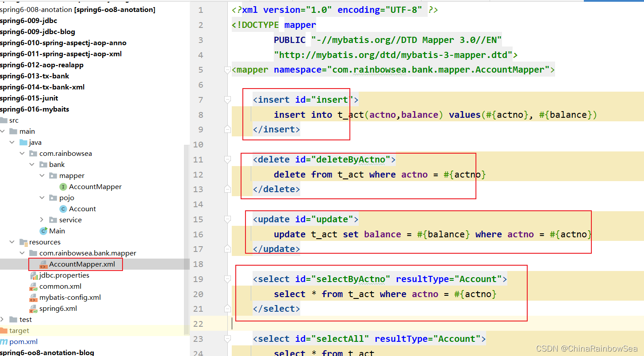The height and width of the screenshot is (356, 644).
Task: Select spring6-012-aop-realapp module
Action: click(x=42, y=65)
